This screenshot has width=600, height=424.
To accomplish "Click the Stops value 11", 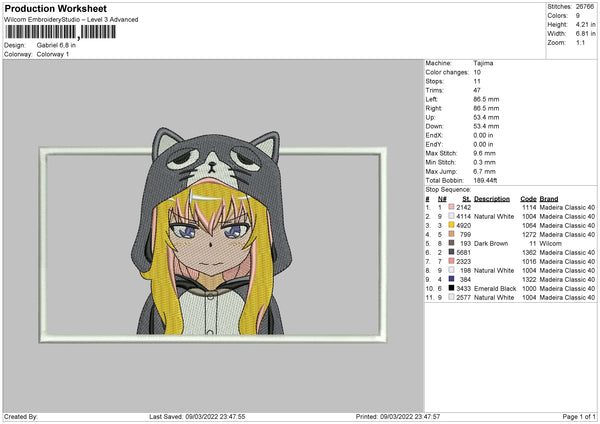I will pyautogui.click(x=477, y=81).
